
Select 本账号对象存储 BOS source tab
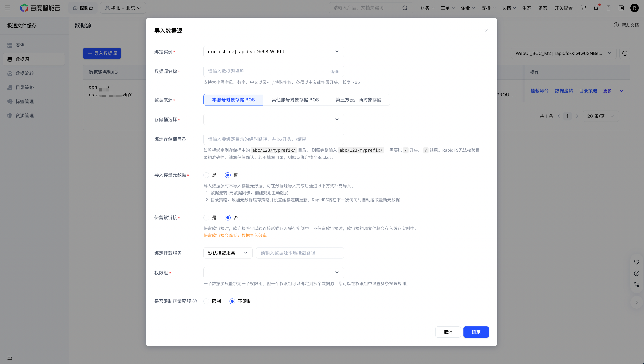(233, 100)
